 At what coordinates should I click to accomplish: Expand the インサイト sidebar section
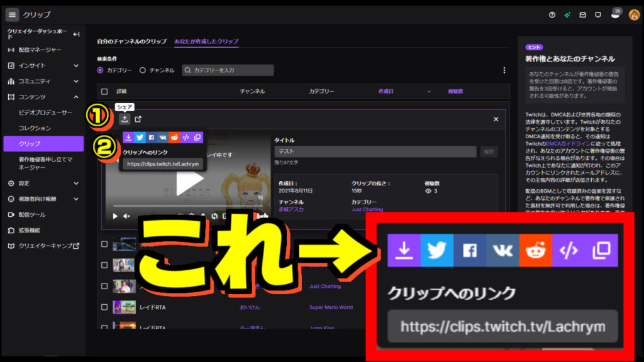click(76, 65)
